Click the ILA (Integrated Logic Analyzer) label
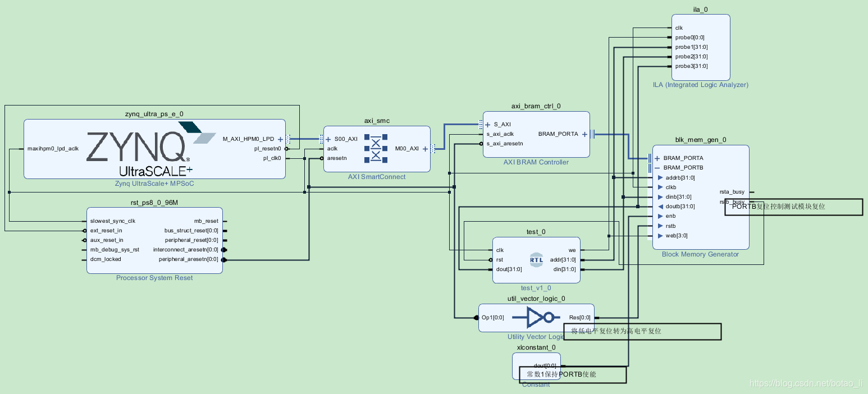Screen dimensions: 868x394 pos(701,85)
